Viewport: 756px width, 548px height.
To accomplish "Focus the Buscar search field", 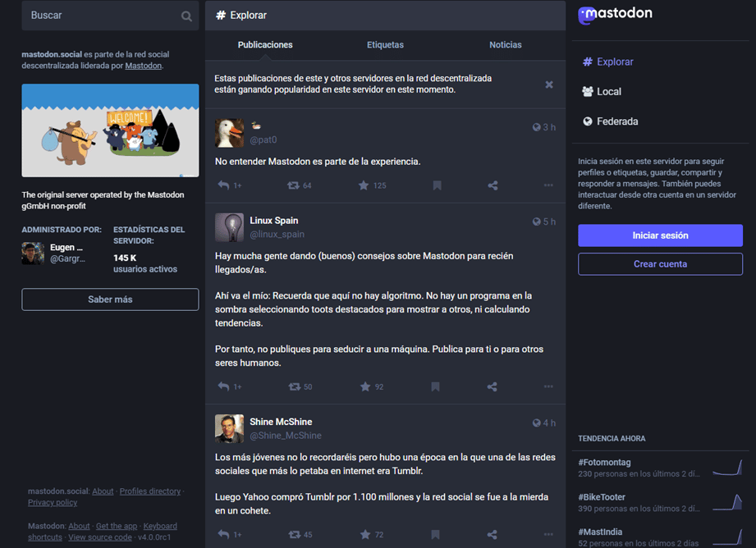I will tap(110, 16).
